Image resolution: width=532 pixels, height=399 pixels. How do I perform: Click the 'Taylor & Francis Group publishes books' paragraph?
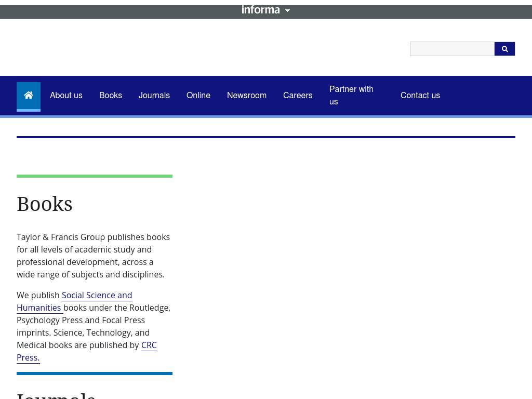click(x=94, y=256)
